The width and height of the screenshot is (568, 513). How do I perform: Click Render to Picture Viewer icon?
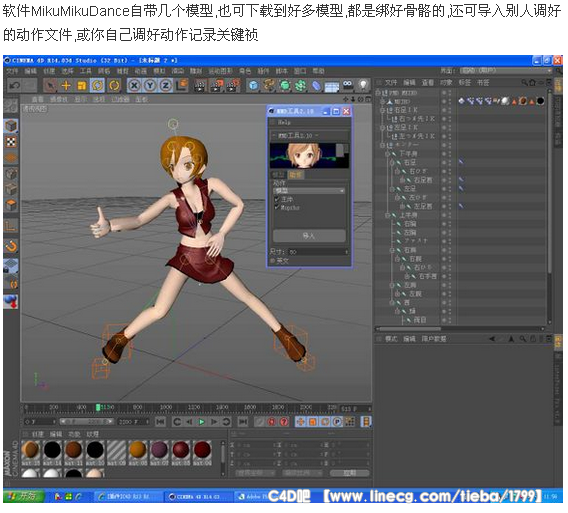pos(216,86)
